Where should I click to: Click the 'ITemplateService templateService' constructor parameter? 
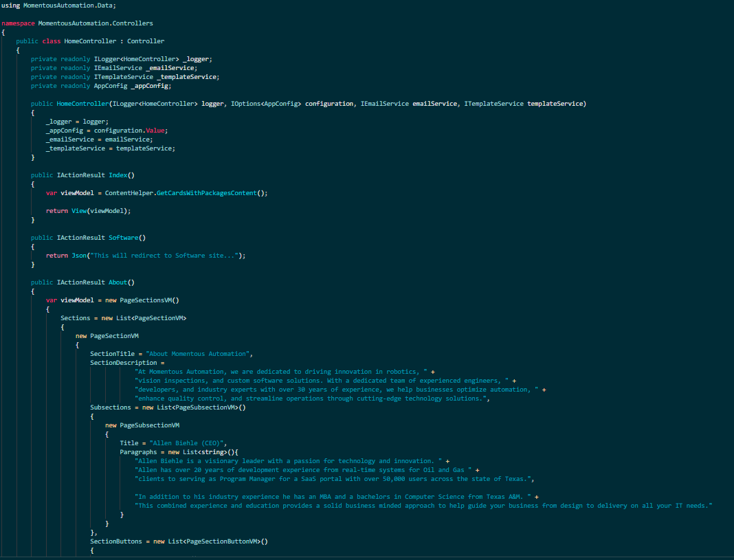[523, 103]
